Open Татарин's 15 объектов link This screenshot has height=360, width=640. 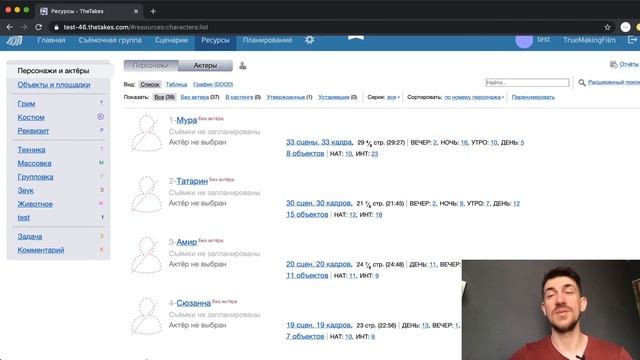[307, 214]
